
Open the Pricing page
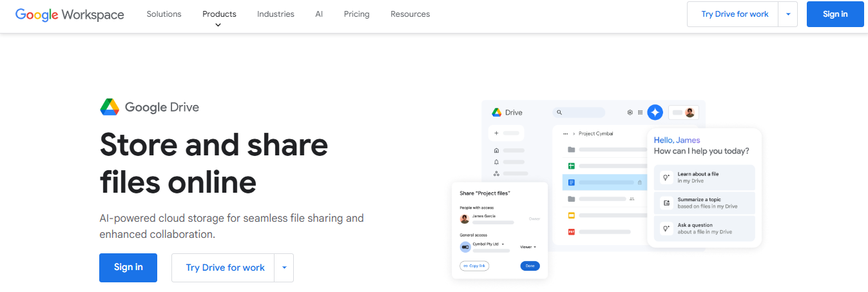coord(356,14)
